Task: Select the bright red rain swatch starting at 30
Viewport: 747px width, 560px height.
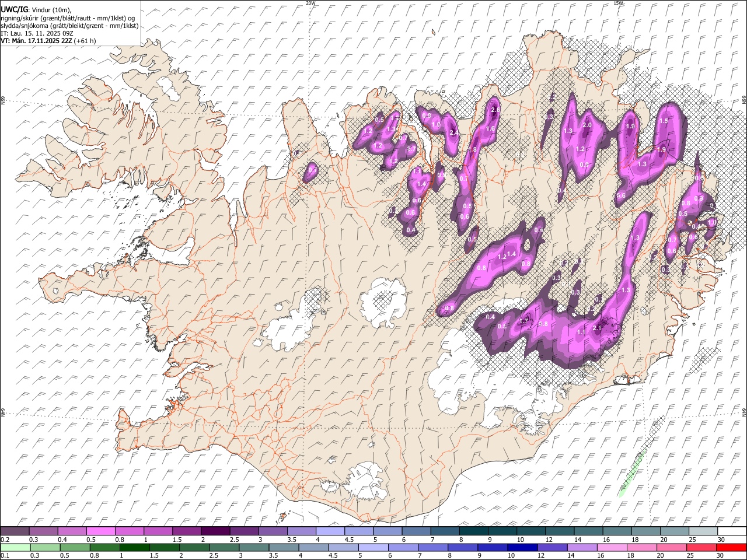Action: [x=731, y=547]
